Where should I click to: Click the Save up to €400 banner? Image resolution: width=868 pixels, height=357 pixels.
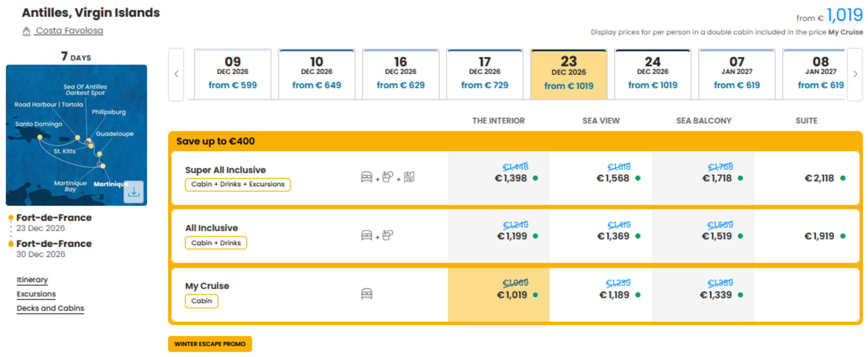click(x=515, y=141)
